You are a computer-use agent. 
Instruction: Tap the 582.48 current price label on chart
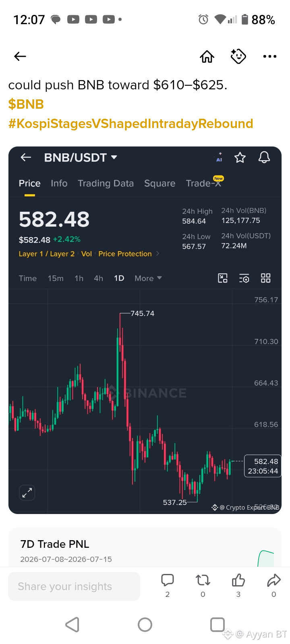pyautogui.click(x=263, y=466)
